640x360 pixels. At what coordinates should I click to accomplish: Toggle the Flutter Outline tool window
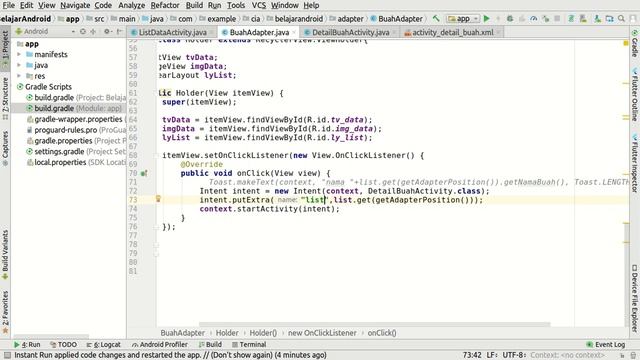click(635, 95)
